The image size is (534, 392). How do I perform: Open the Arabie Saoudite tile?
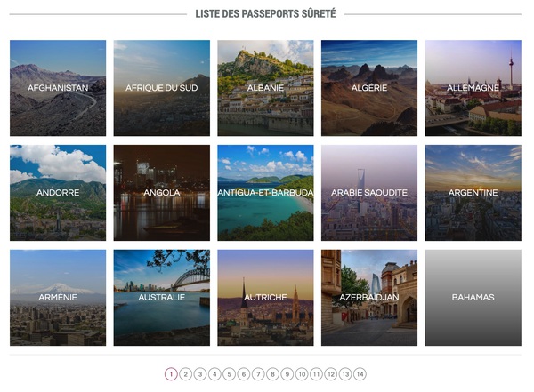[369, 193]
